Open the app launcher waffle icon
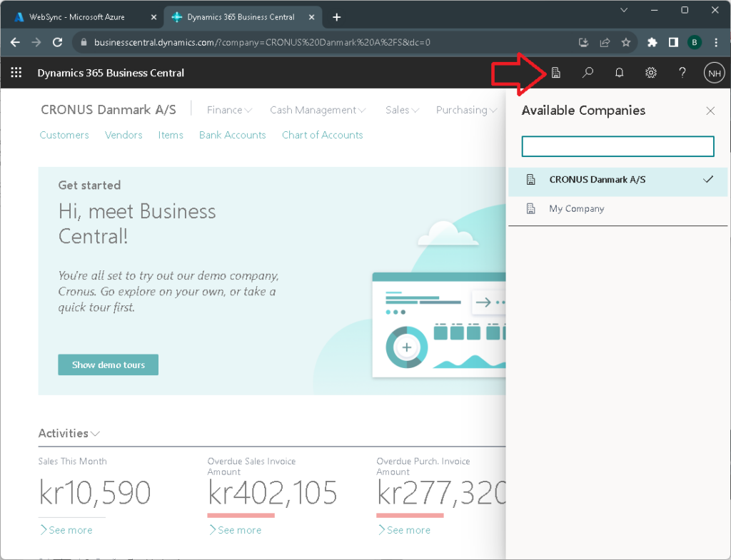 tap(16, 73)
